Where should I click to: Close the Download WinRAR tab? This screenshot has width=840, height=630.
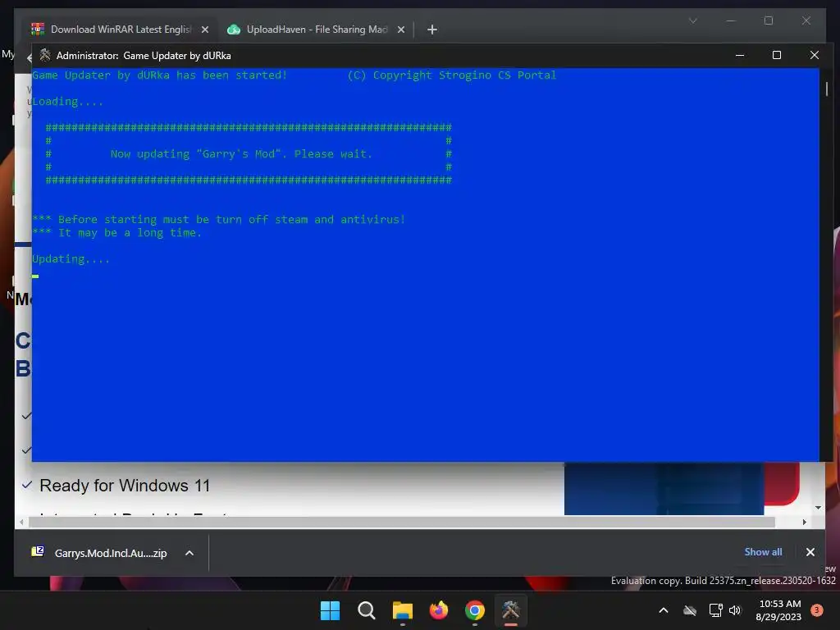click(204, 30)
